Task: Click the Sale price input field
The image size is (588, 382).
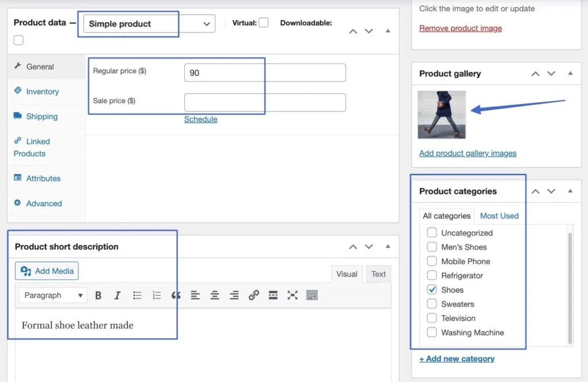Action: [265, 102]
